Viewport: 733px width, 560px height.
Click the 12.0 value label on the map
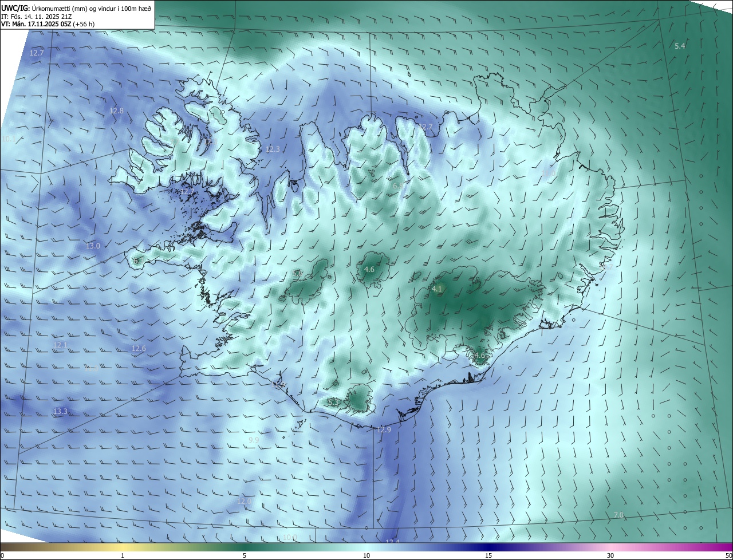coord(244,501)
